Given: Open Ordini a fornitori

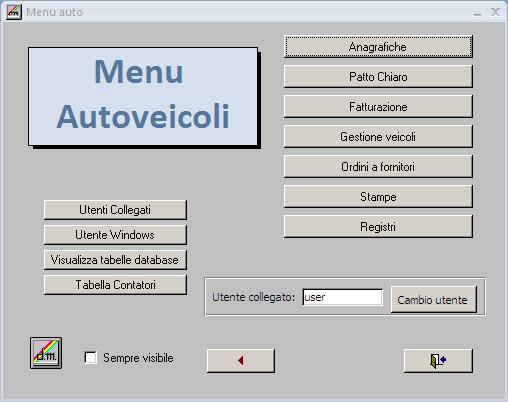Looking at the screenshot, I should [x=378, y=167].
